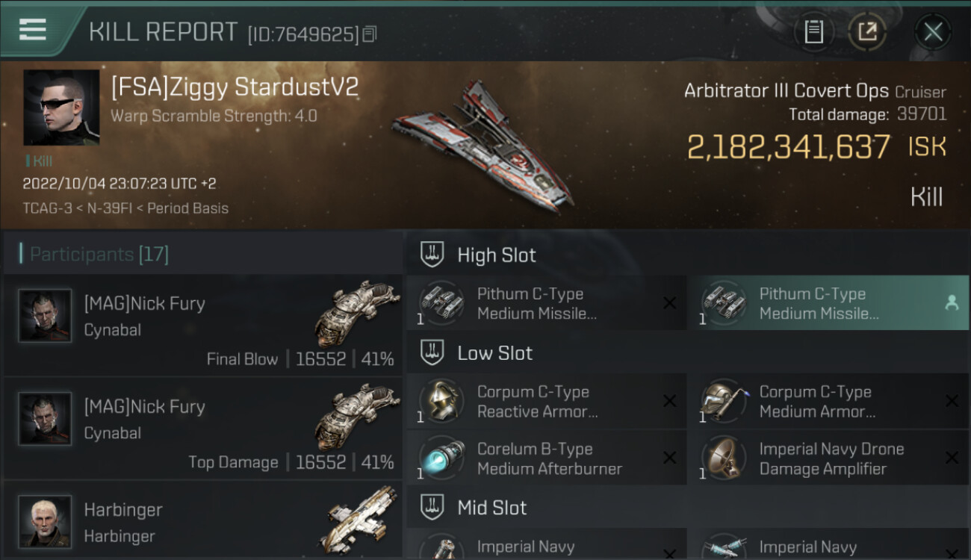Screen dimensions: 971x560
Task: Click Corpum C-Type Reactive Armor module icon
Action: click(441, 401)
